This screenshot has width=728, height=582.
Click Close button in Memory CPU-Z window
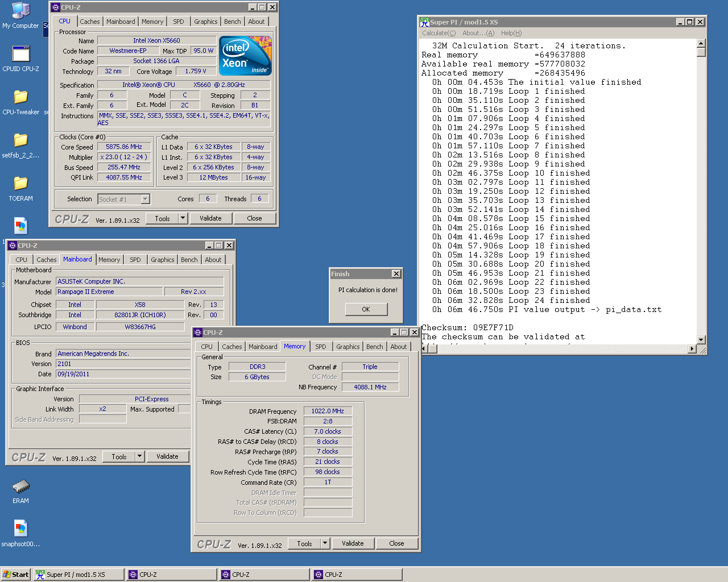(x=396, y=543)
